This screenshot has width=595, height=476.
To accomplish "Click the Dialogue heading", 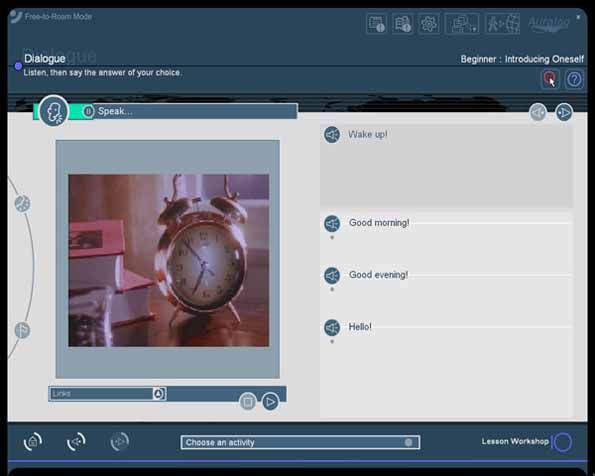I will click(45, 58).
